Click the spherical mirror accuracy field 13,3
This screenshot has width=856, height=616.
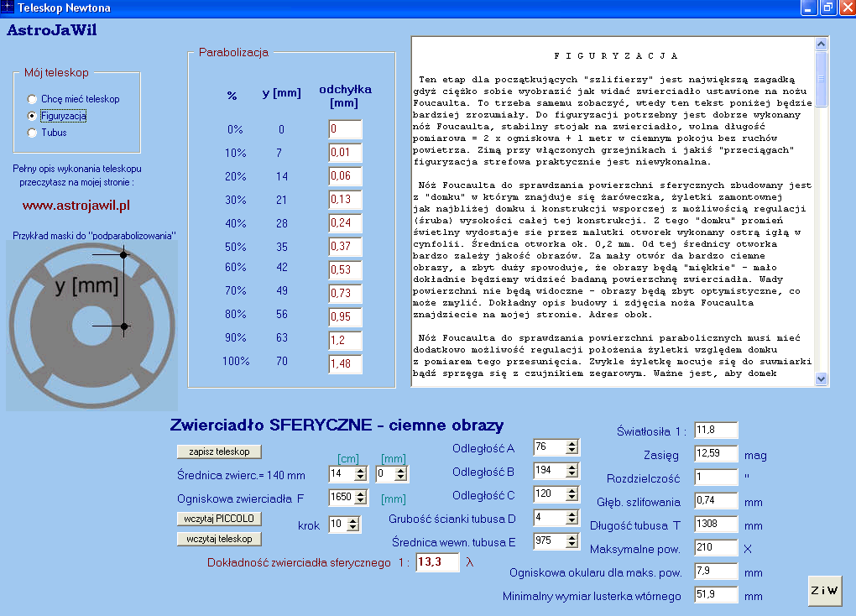click(438, 562)
